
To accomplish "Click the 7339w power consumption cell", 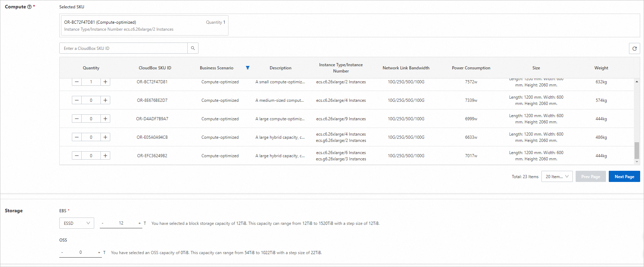I will click(x=471, y=100).
